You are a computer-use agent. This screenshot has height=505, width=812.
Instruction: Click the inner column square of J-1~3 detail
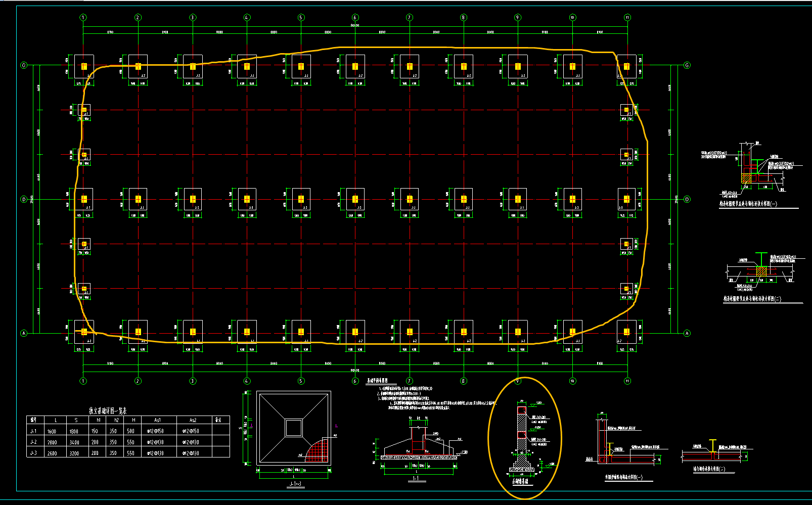(294, 428)
